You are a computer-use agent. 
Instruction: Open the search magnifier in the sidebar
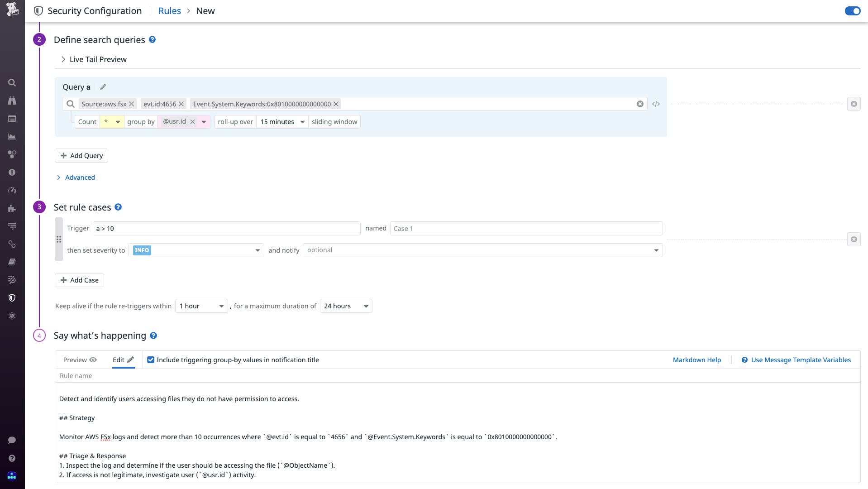tap(12, 82)
